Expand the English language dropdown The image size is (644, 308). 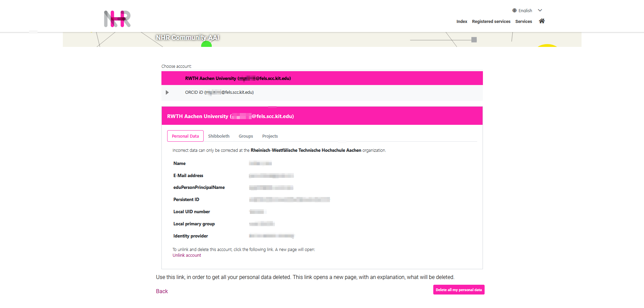pyautogui.click(x=540, y=10)
